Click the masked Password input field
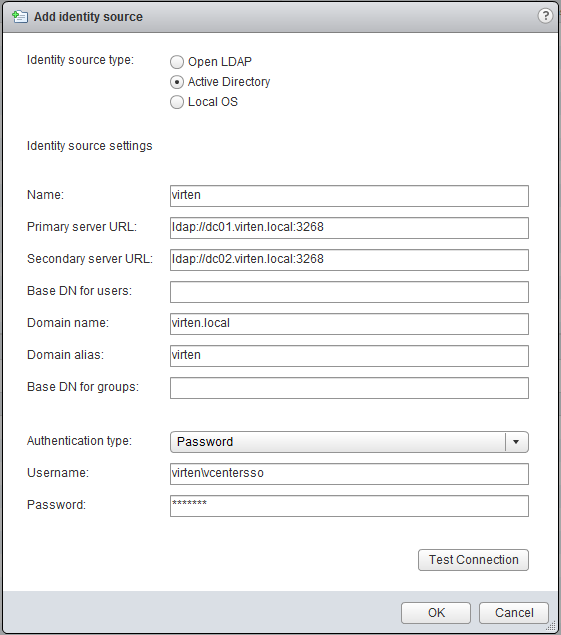The height and width of the screenshot is (635, 561). click(x=349, y=506)
